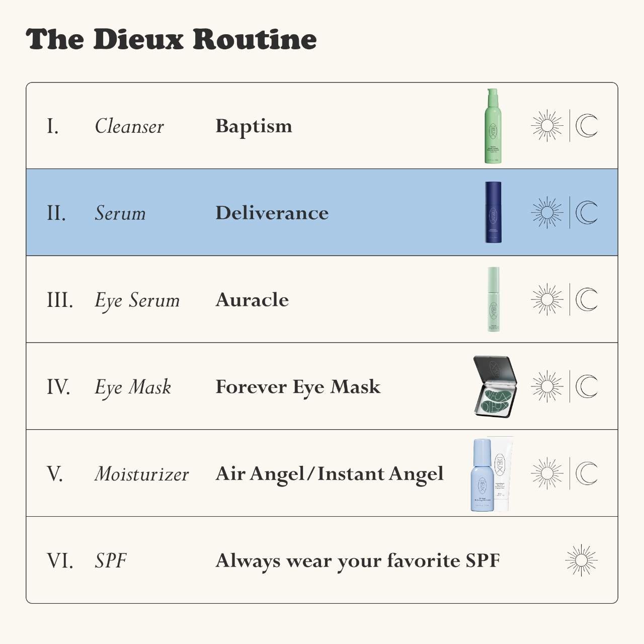The image size is (644, 644).
Task: Click the Baptism product name
Action: point(254,126)
